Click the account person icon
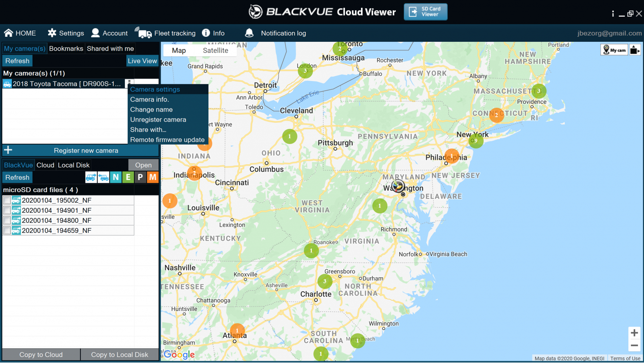Screen dimensions: 644x363 click(95, 33)
